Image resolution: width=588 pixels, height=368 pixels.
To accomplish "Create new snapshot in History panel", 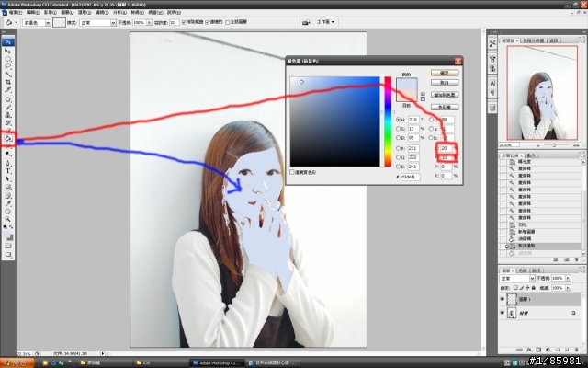I will pyautogui.click(x=567, y=259).
